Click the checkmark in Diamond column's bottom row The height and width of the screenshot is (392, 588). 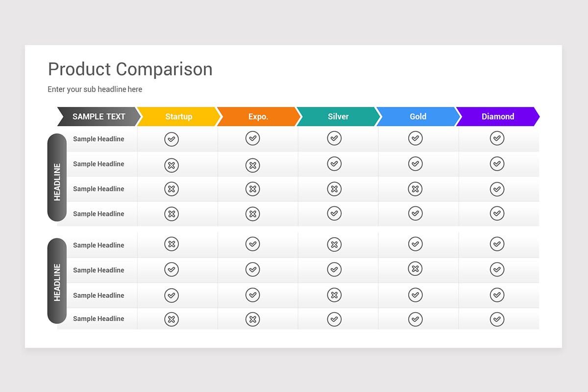point(497,319)
